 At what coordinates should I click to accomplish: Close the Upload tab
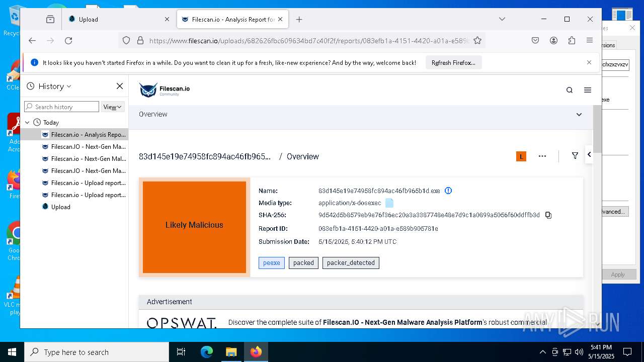(167, 19)
